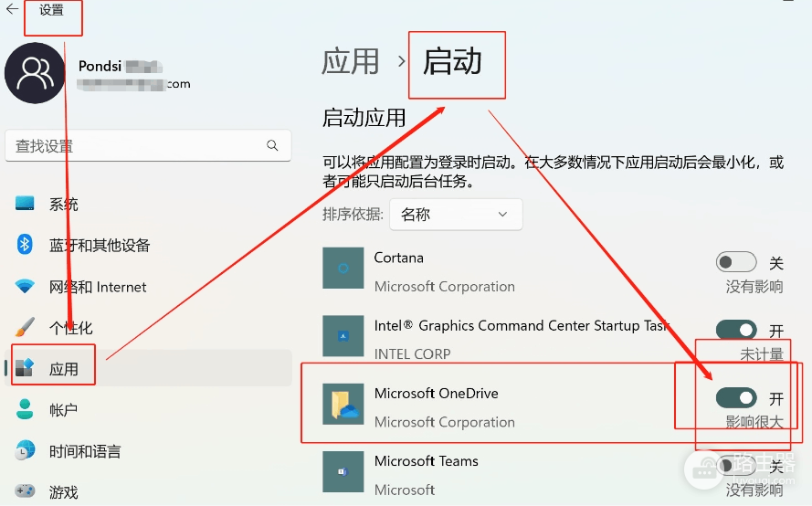
Task: Open 游戏 settings
Action: (x=148, y=491)
